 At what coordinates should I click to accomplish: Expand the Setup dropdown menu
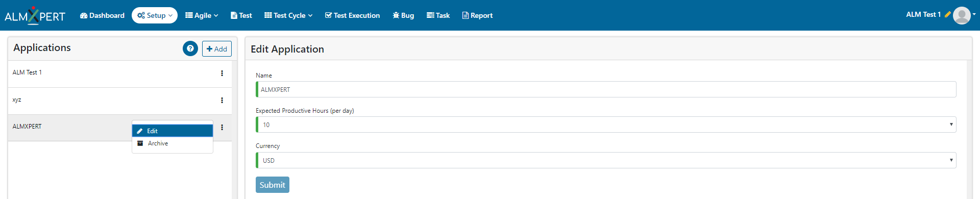click(155, 15)
